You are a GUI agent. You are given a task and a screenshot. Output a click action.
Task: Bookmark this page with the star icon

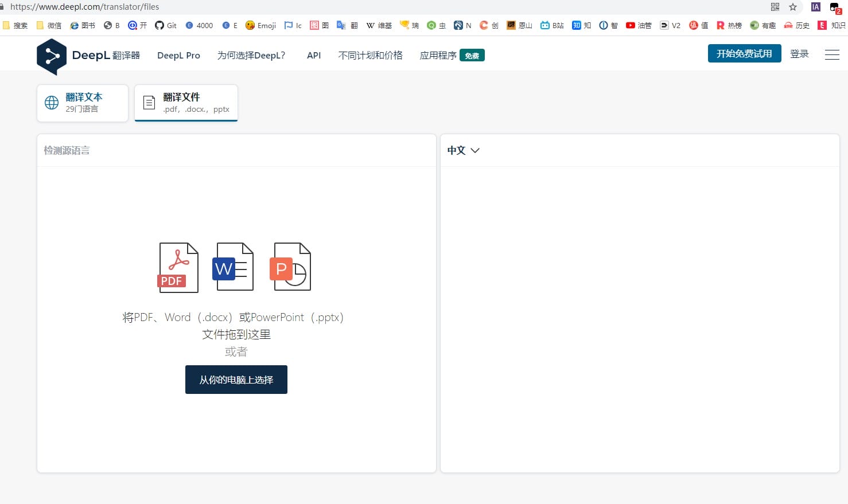coord(793,7)
